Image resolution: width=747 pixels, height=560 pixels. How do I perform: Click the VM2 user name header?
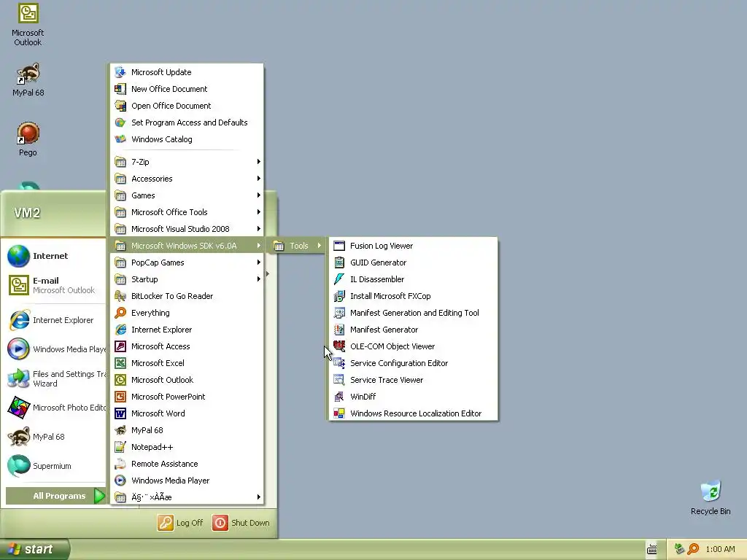[x=27, y=213]
